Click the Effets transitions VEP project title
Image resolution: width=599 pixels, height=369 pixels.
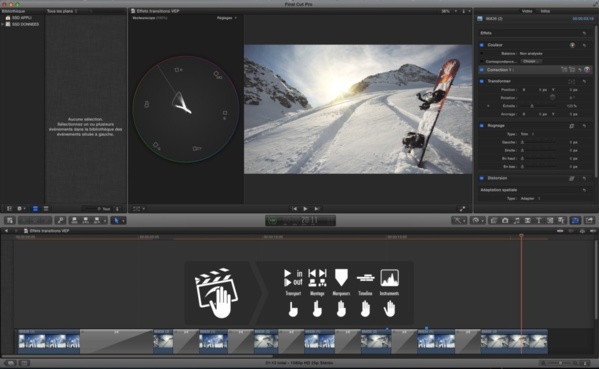click(49, 231)
